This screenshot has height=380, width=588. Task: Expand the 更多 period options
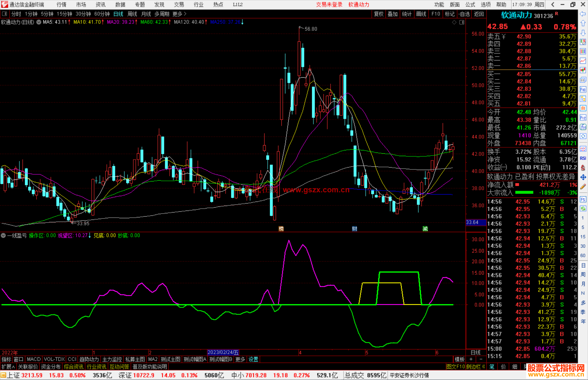click(x=179, y=14)
